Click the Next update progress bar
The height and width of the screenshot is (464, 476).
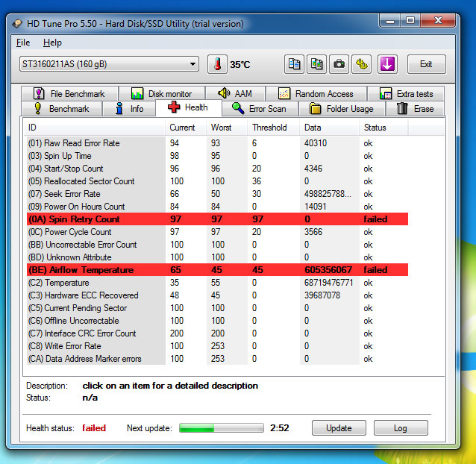click(x=222, y=428)
